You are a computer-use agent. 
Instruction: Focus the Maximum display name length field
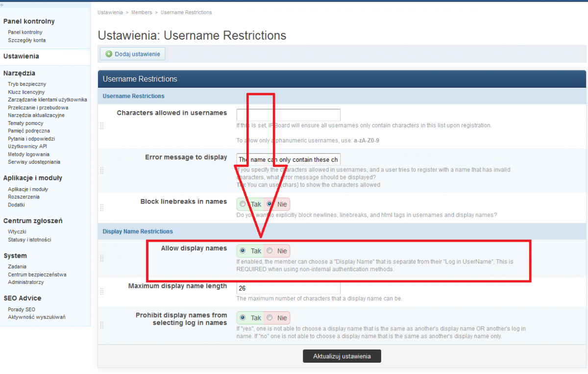[288, 288]
